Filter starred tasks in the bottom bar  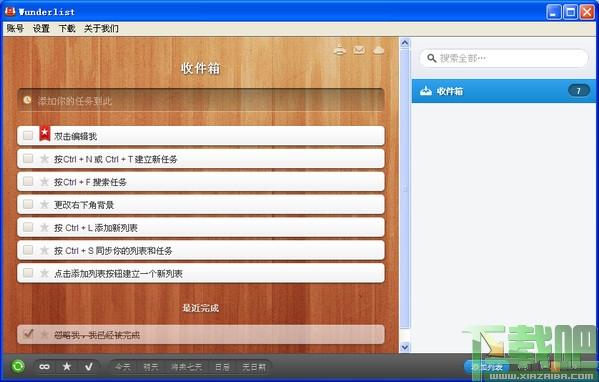(x=67, y=367)
